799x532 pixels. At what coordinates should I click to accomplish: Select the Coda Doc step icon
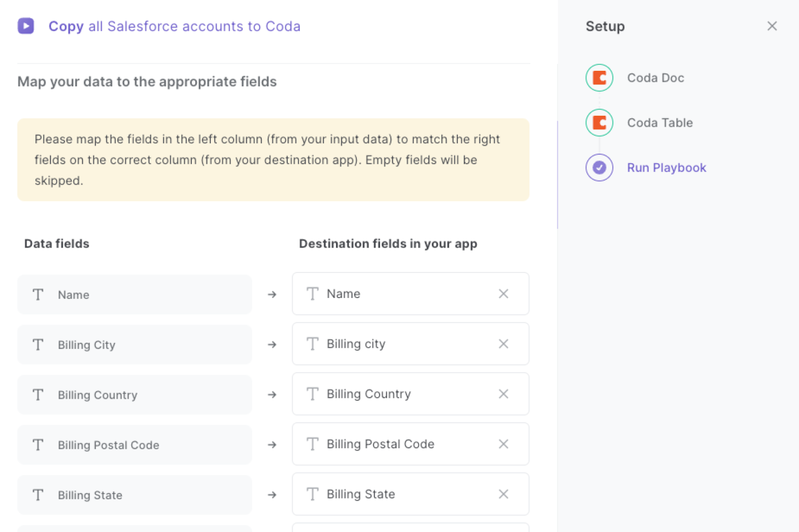[x=599, y=78]
